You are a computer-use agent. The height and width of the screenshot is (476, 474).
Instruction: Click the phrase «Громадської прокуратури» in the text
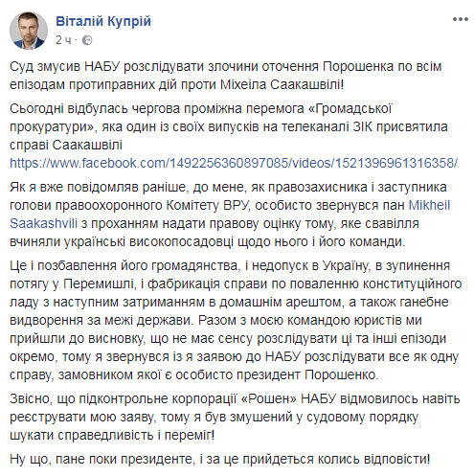[x=201, y=118]
